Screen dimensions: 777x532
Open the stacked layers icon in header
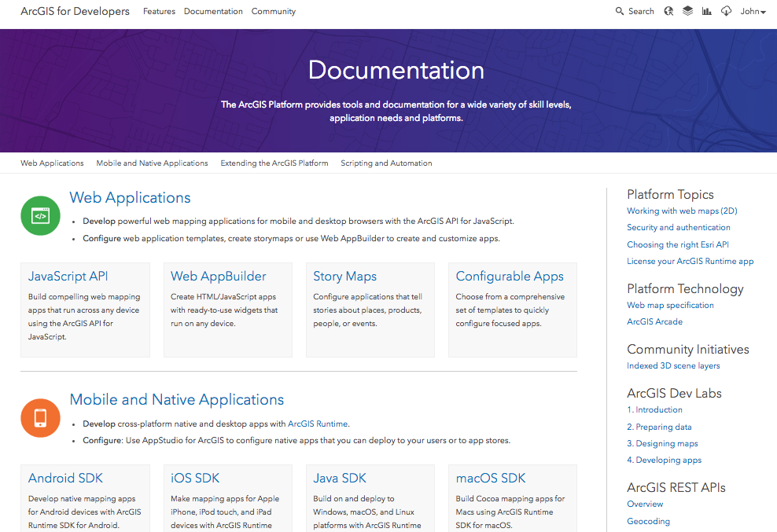click(687, 11)
